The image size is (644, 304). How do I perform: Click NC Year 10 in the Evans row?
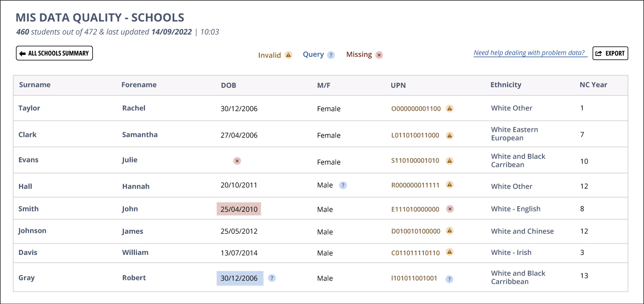pos(584,162)
